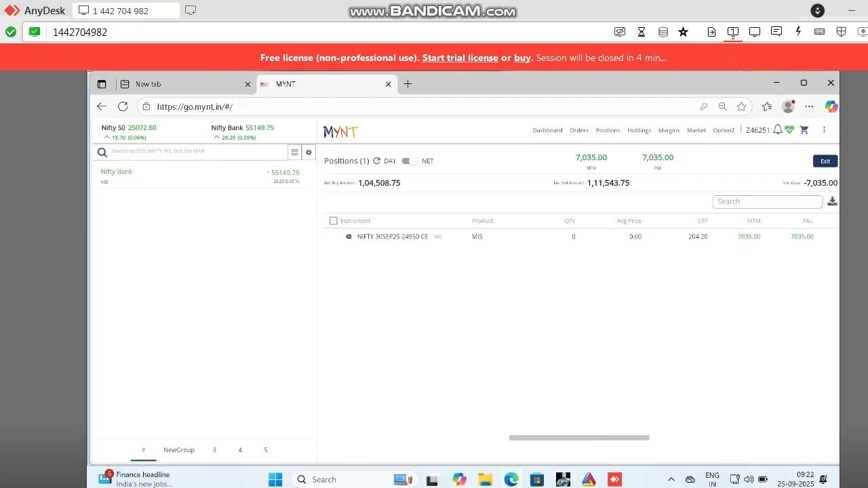Click the browser address bar URL
The height and width of the screenshot is (488, 868).
[195, 106]
